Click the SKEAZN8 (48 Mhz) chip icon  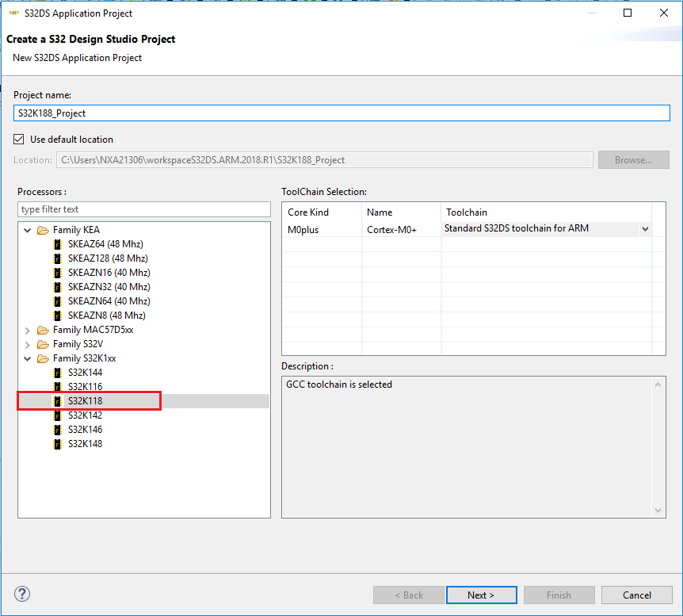pos(58,316)
